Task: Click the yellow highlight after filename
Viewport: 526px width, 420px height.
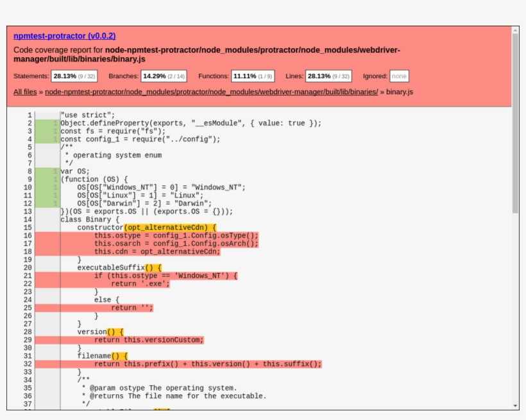Action: pyautogui.click(x=119, y=356)
